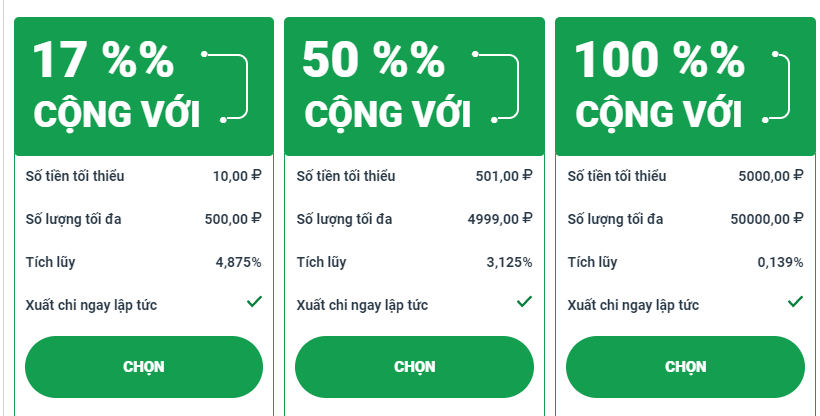Click the 0,139% accumulation value
820x416 pixels.
[780, 262]
